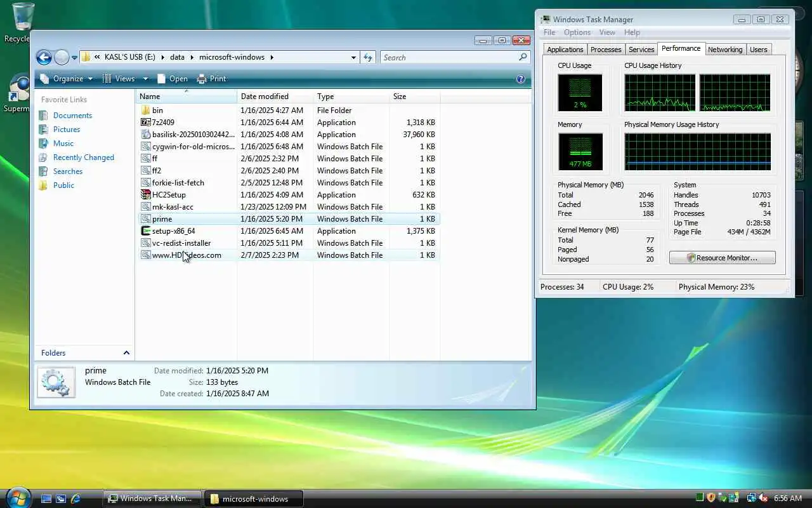Click the volume muted tray icon

(763, 498)
